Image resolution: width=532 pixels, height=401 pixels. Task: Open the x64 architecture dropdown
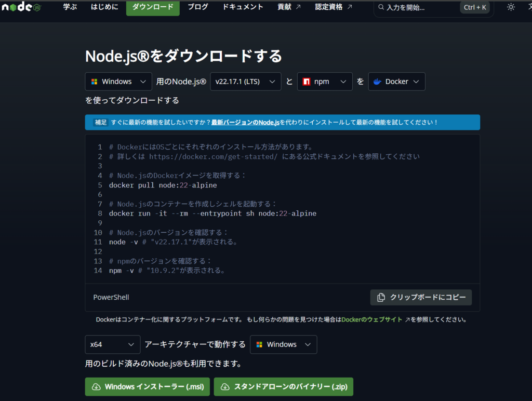tap(113, 344)
